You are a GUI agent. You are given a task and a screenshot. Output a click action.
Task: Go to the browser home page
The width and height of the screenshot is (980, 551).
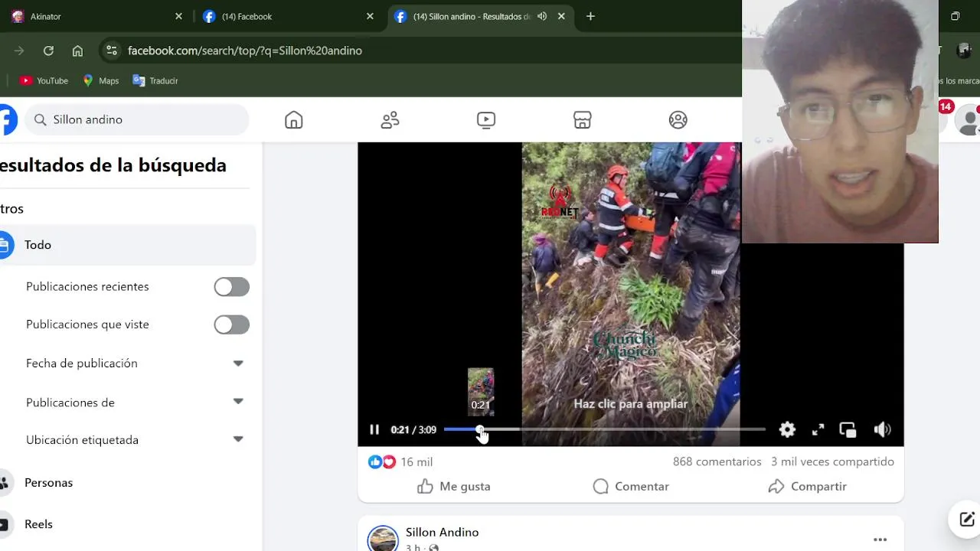[x=77, y=51]
